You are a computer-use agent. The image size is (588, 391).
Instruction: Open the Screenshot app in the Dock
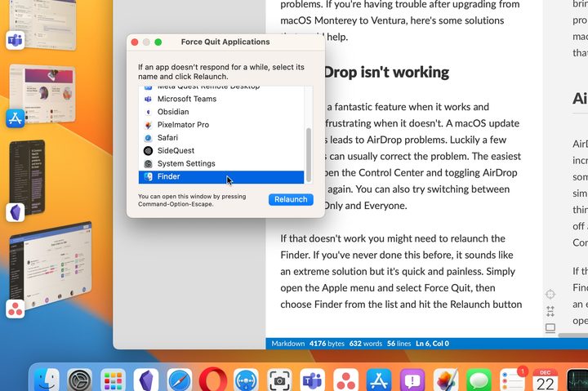[x=279, y=380]
